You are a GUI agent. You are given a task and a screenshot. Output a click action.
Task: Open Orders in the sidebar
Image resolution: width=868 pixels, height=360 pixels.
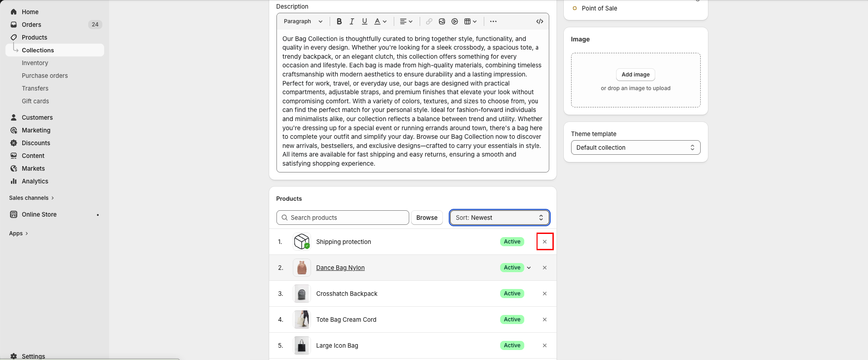click(x=31, y=25)
